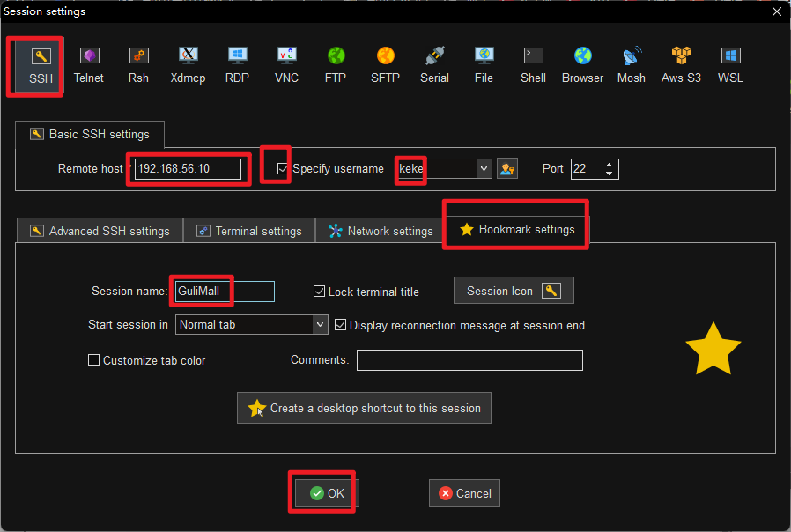Switch to Advanced SSH settings tab

[x=100, y=231]
